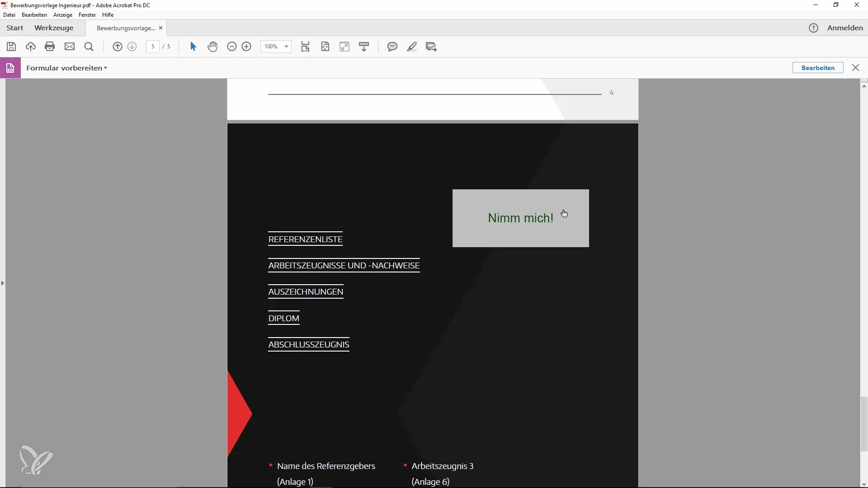Click the vertical scrollbar thumb
This screenshot has height=488, width=868.
[x=864, y=424]
